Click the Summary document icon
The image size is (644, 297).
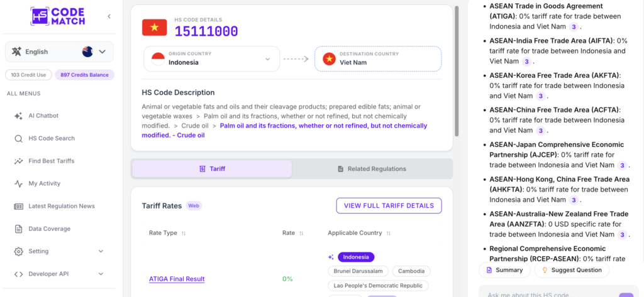pyautogui.click(x=489, y=270)
